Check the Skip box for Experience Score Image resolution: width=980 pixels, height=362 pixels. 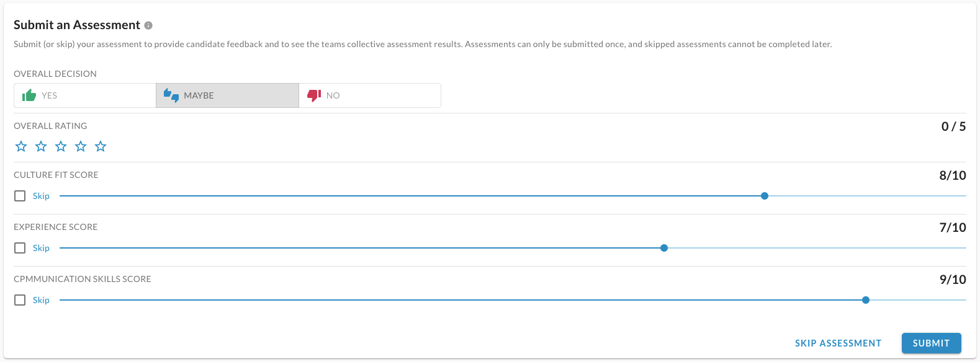pos(20,248)
